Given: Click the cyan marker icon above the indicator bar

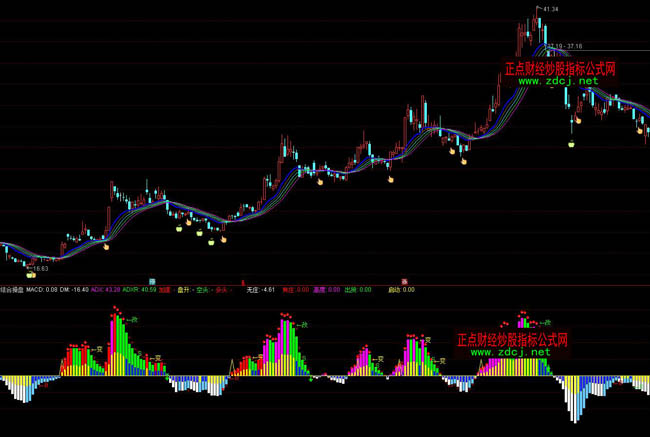Looking at the screenshot, I should [x=153, y=282].
